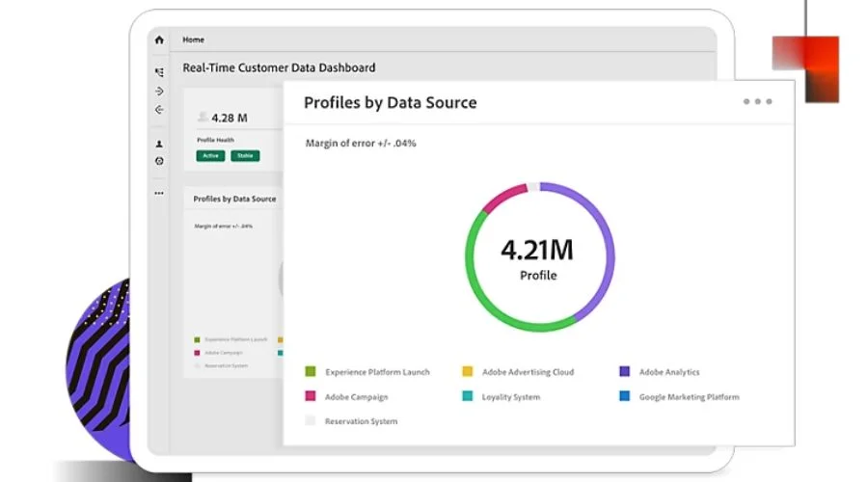Click background card Profiles by Data Source title
This screenshot has height=482, width=868.
point(234,199)
